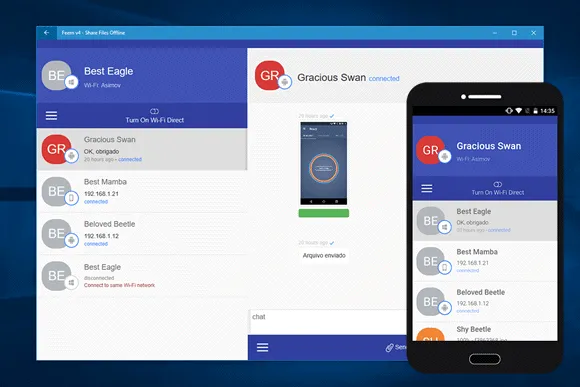
Task: Click the Arquivo enviado message bubble
Action: click(x=324, y=255)
